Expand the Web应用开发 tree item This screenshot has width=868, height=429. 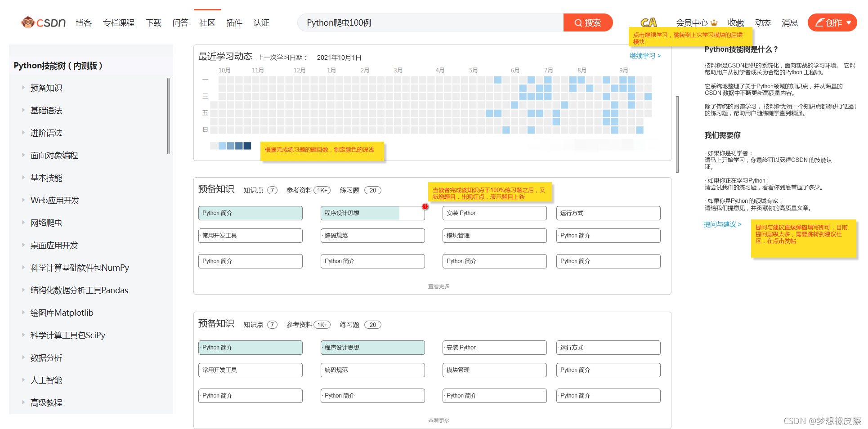tap(23, 200)
